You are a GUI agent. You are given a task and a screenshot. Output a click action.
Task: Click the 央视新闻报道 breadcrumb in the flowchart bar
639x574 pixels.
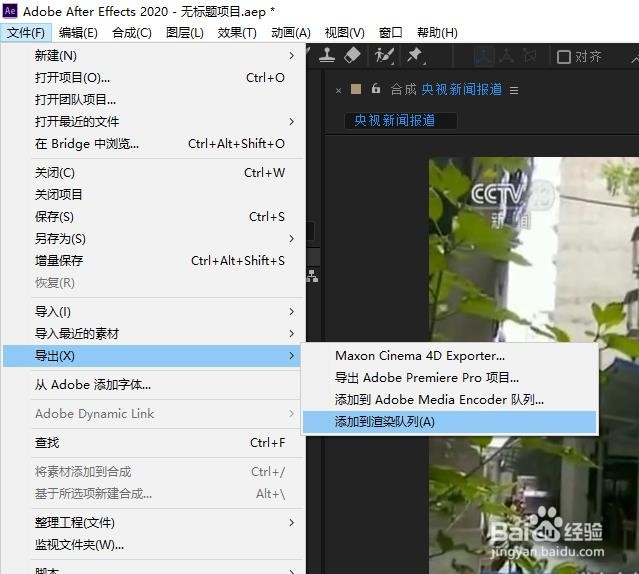[400, 121]
